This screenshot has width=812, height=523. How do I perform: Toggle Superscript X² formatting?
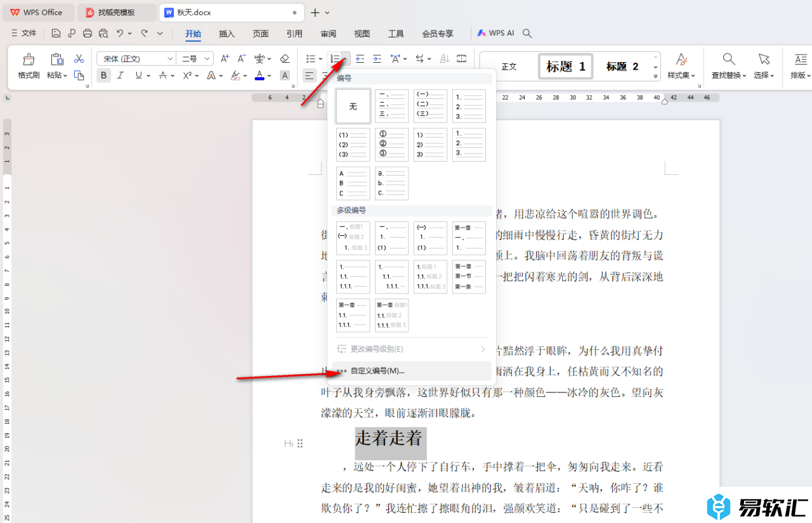[x=187, y=75]
